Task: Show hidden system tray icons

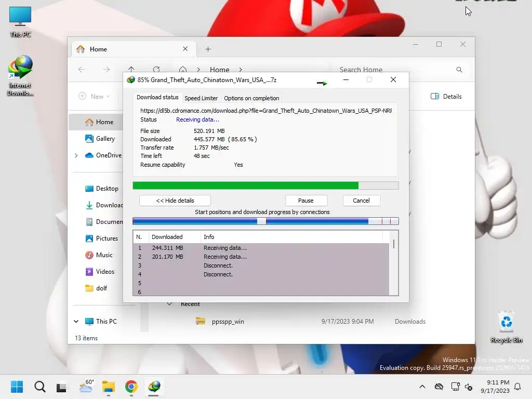Action: [422, 387]
